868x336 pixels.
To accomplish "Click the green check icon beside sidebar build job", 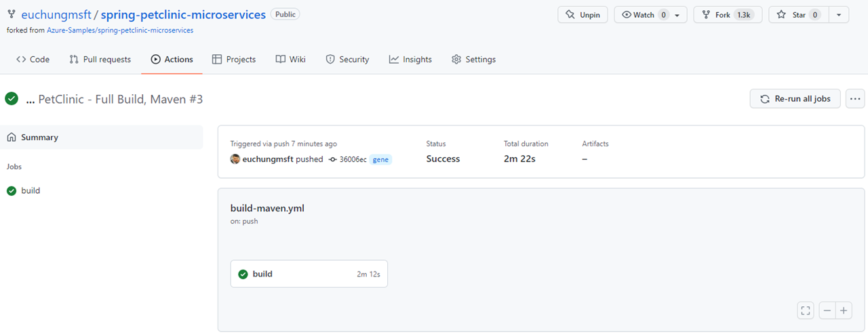I will tap(12, 191).
